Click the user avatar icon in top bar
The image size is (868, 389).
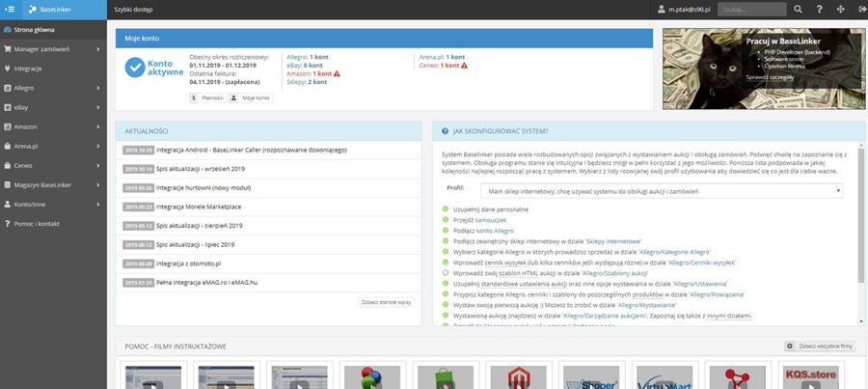pyautogui.click(x=661, y=10)
